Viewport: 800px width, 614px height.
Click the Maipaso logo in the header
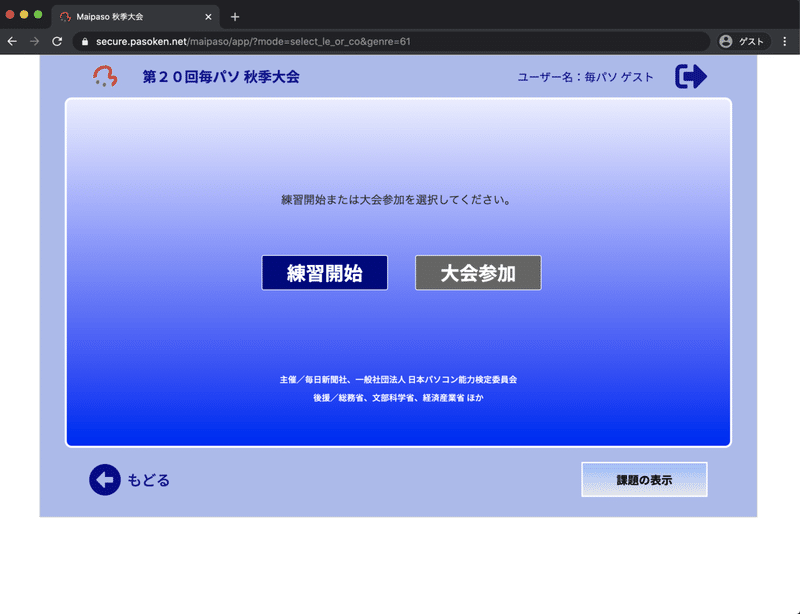click(105, 77)
